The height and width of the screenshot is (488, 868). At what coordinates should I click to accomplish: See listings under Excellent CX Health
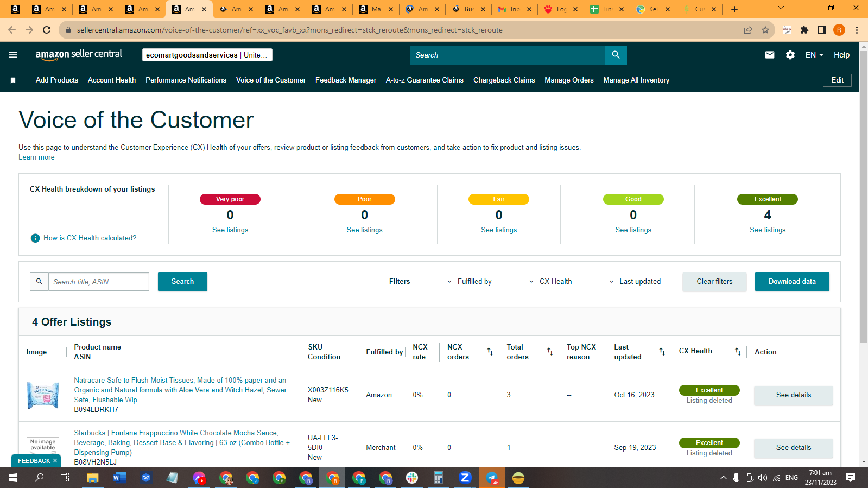click(768, 230)
